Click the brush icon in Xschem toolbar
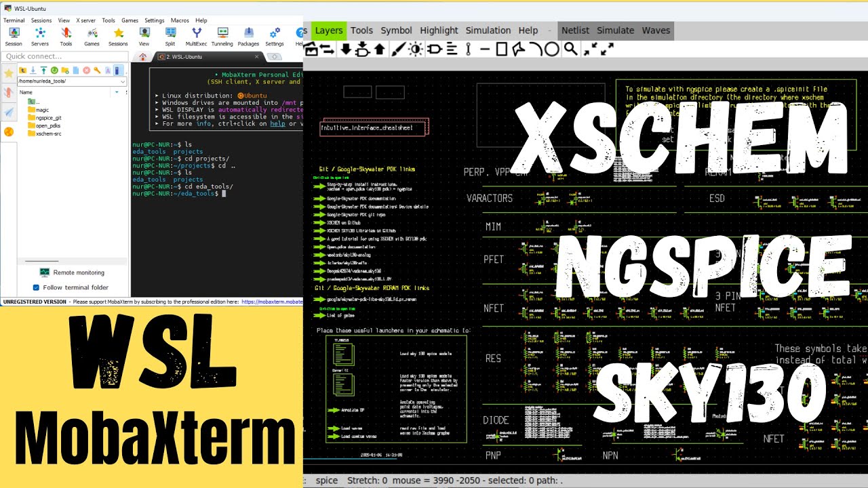 click(x=398, y=49)
